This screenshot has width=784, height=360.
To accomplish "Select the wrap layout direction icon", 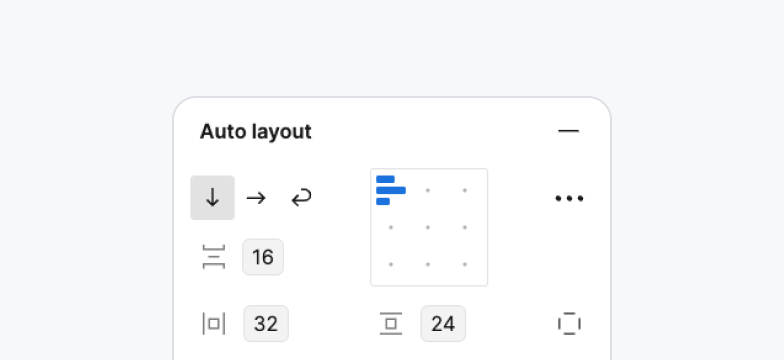I will (x=302, y=198).
